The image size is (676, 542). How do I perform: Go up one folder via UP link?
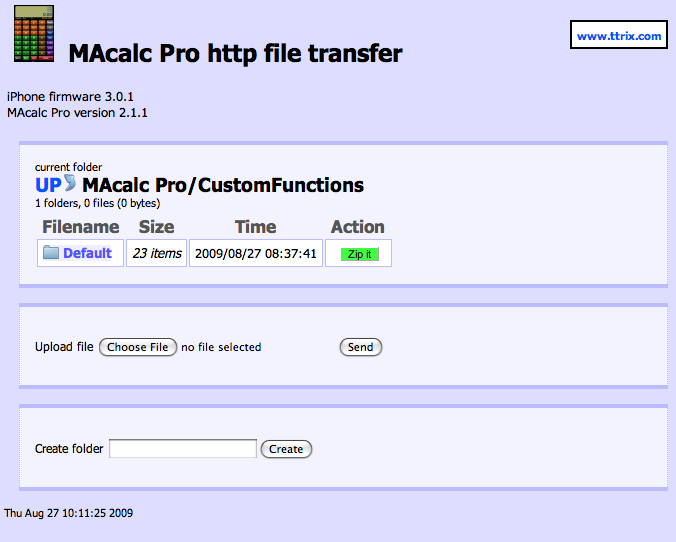tap(48, 185)
